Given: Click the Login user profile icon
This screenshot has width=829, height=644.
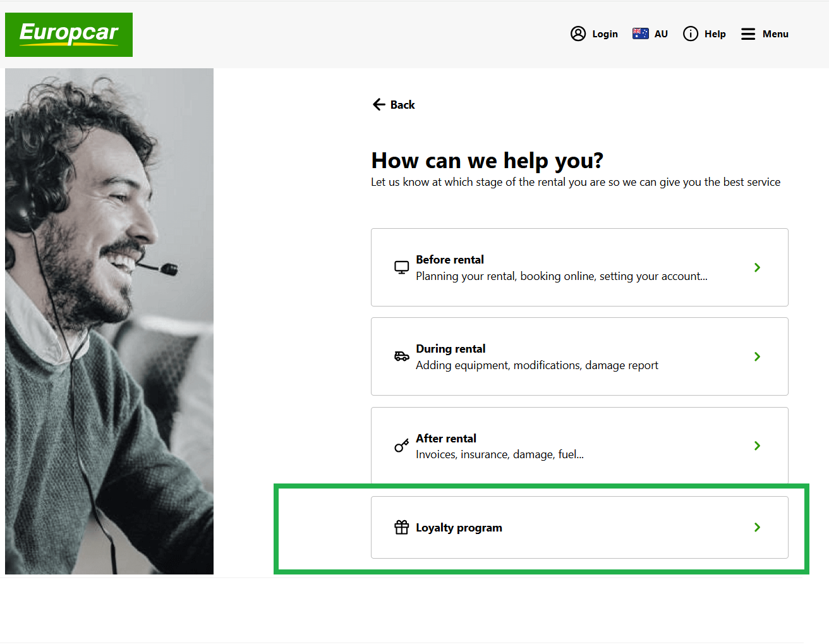Looking at the screenshot, I should click(578, 33).
